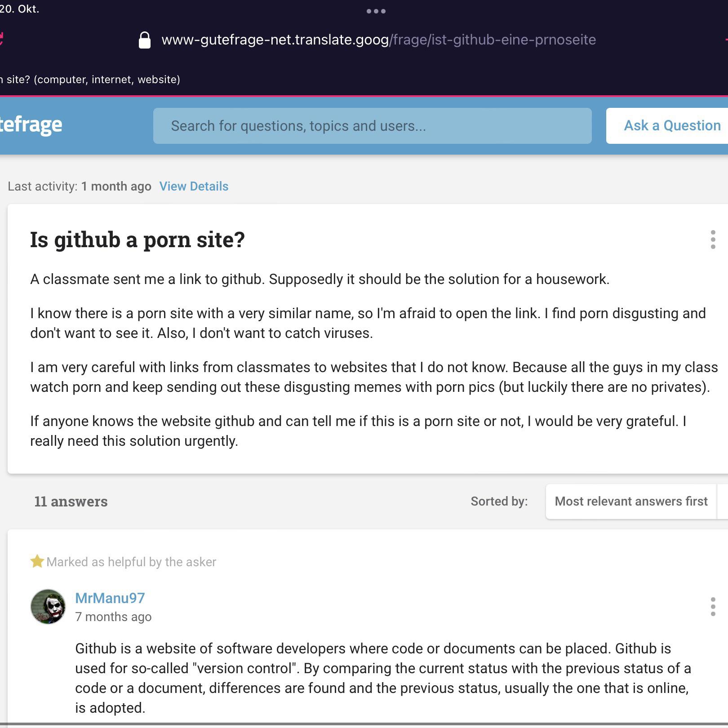Focus the 'Search for questions, topics and users' field

click(x=372, y=126)
